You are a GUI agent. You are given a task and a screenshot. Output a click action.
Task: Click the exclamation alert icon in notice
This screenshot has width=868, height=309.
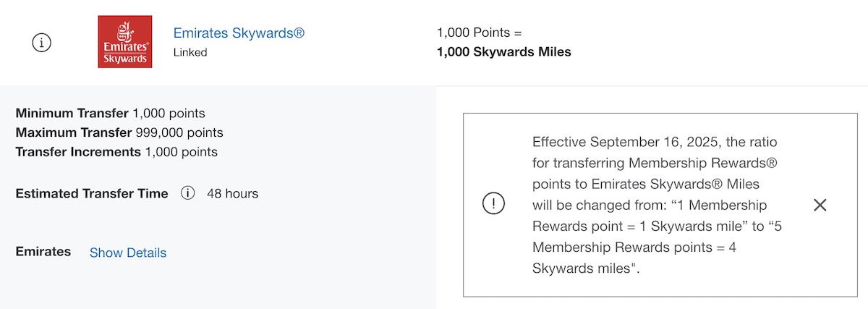[493, 205]
